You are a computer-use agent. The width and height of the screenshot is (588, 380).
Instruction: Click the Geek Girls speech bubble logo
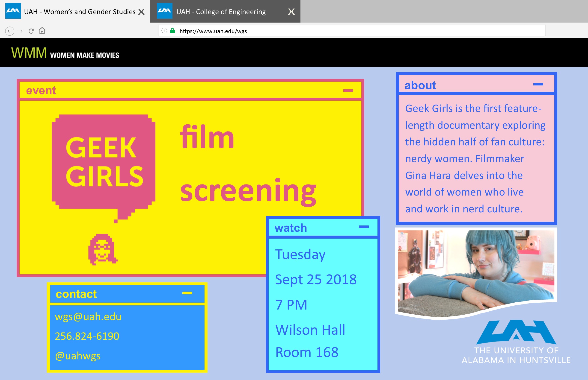point(104,169)
